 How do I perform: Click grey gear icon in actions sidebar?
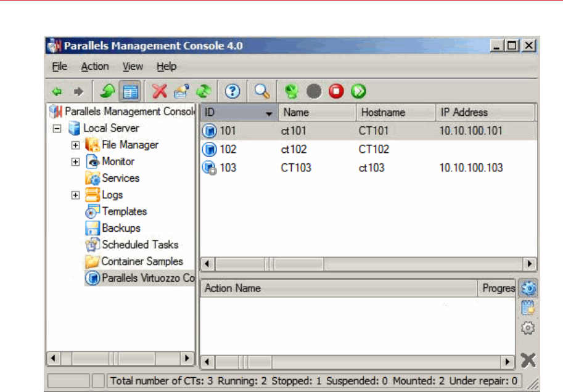click(528, 328)
